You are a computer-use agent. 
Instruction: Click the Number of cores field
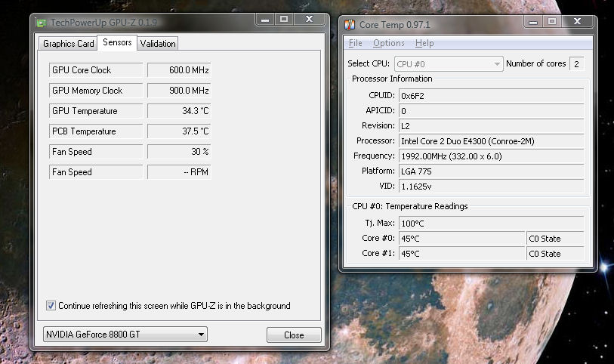576,63
